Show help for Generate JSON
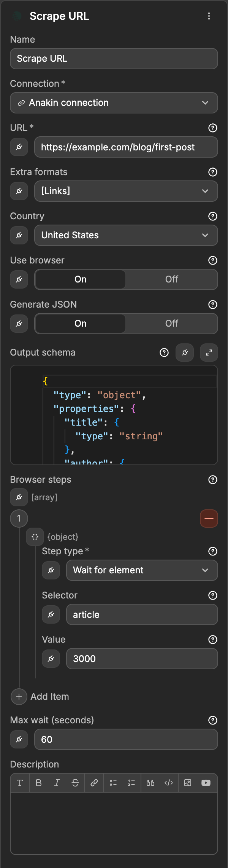Image resolution: width=228 pixels, height=868 pixels. [x=213, y=305]
